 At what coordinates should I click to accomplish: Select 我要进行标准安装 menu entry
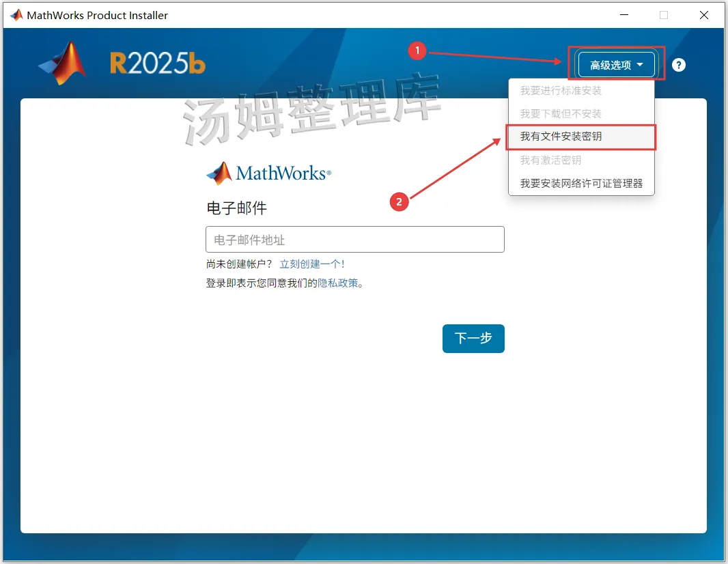click(581, 91)
